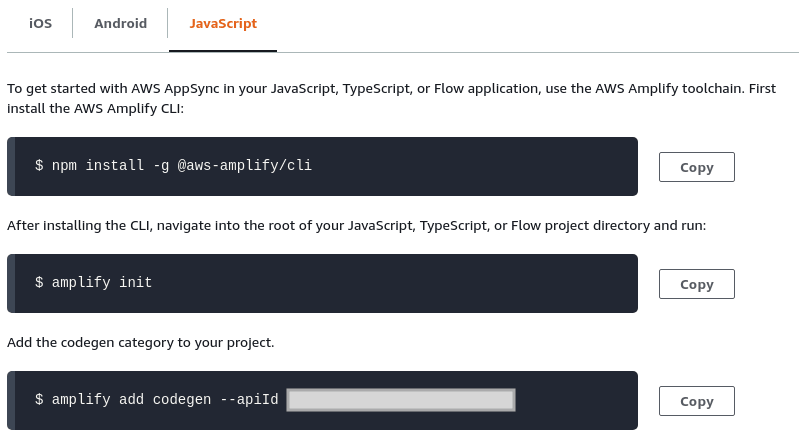Click '@aws-amplify/cli' in the install command

[245, 166]
